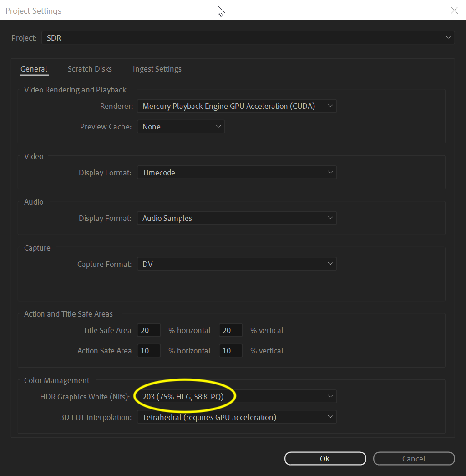The width and height of the screenshot is (466, 476).
Task: Click Title Safe Area vertical percentage field
Action: tap(230, 330)
